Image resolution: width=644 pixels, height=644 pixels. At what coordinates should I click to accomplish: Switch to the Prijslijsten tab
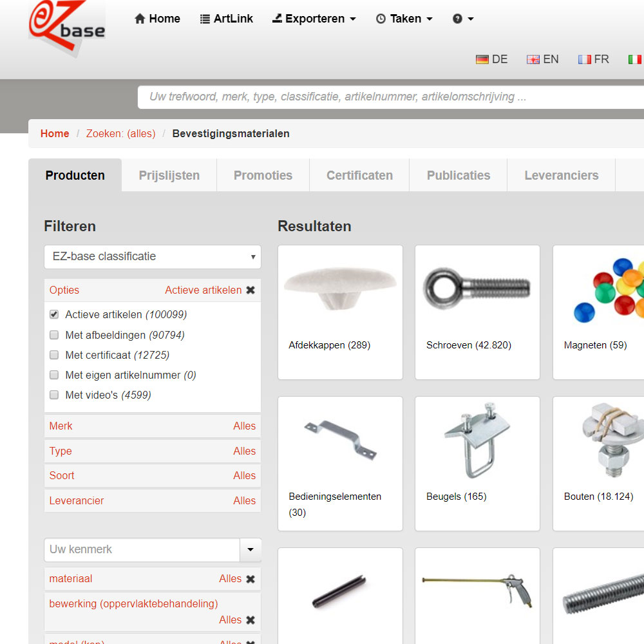[x=169, y=175]
